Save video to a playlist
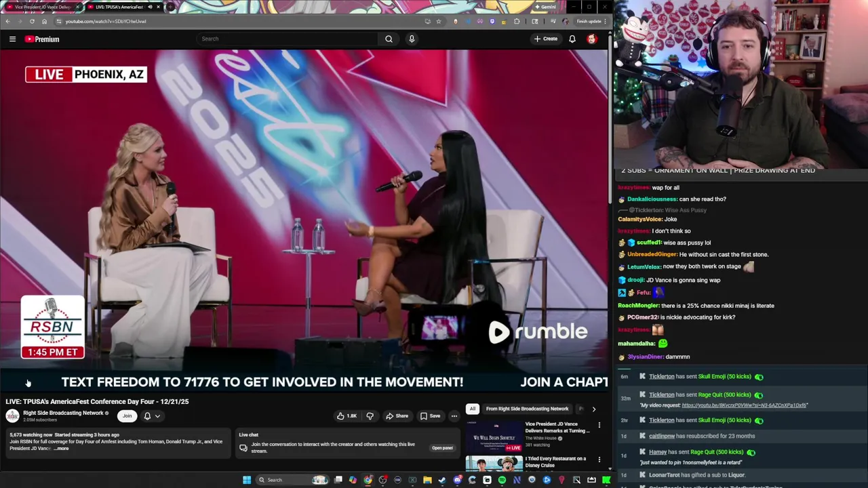 click(430, 416)
